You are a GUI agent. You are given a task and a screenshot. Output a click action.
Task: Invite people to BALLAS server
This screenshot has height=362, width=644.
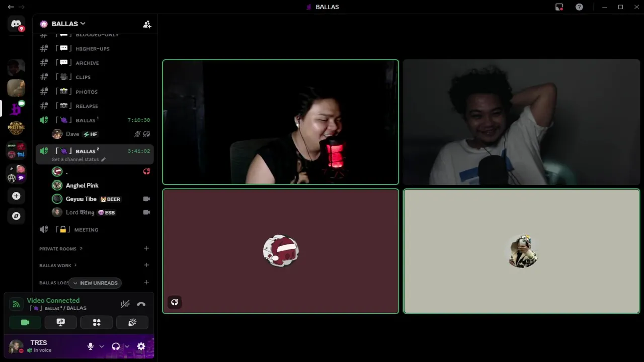(x=147, y=24)
